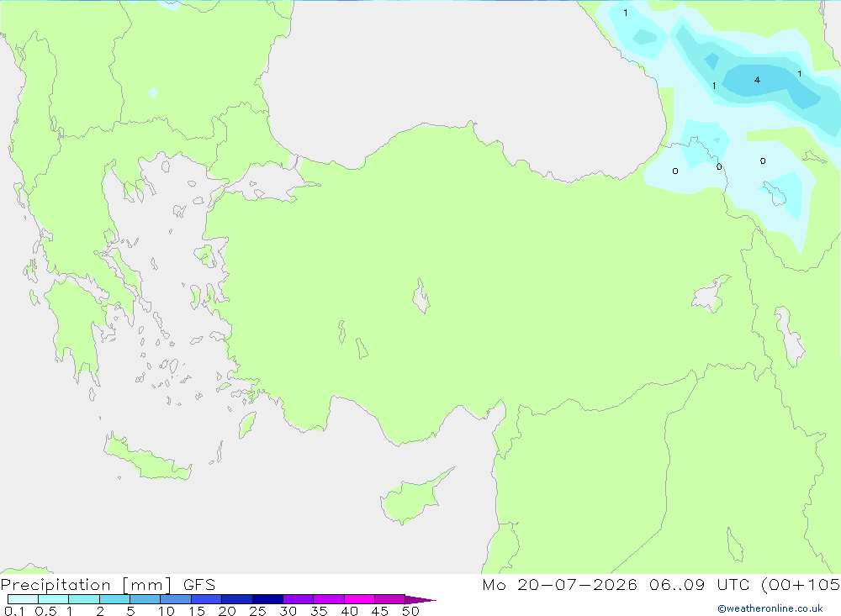The image size is (841, 616).
Task: Click the '25' legend scale label
Action: coord(257,611)
